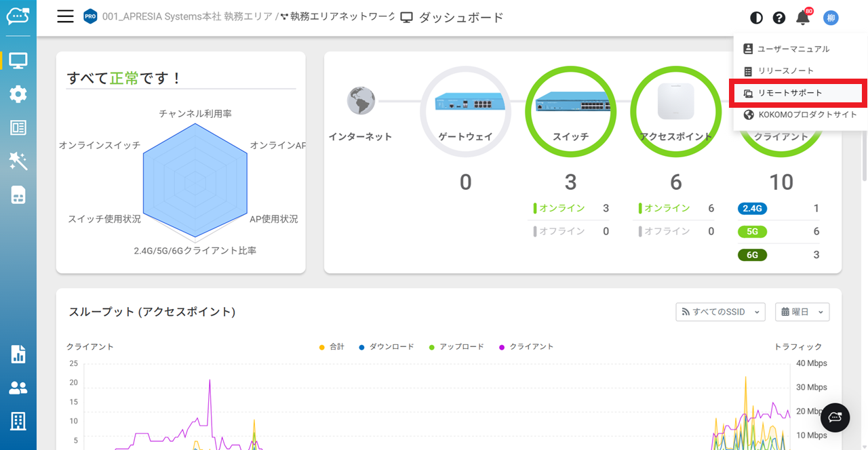Select the magic wand wizard icon

(x=18, y=161)
